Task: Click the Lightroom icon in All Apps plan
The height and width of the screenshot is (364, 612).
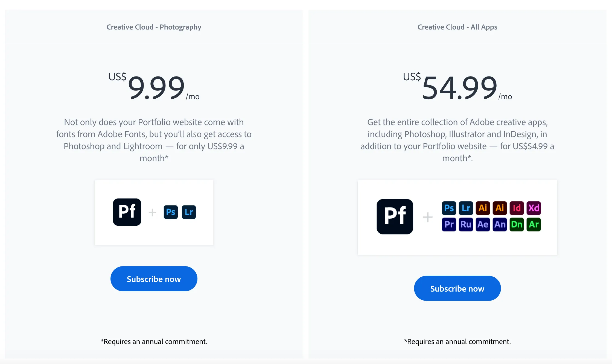Action: 466,208
